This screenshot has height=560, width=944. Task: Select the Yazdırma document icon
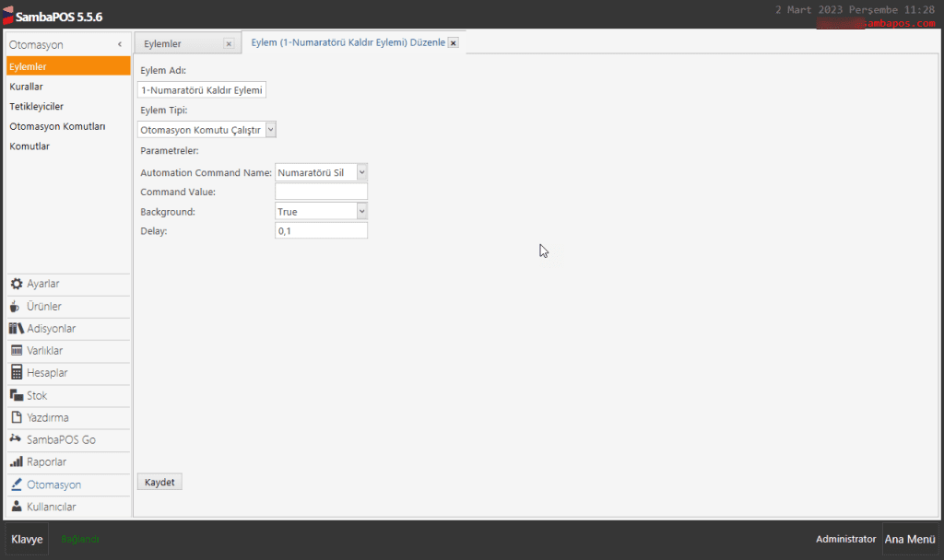coord(16,417)
